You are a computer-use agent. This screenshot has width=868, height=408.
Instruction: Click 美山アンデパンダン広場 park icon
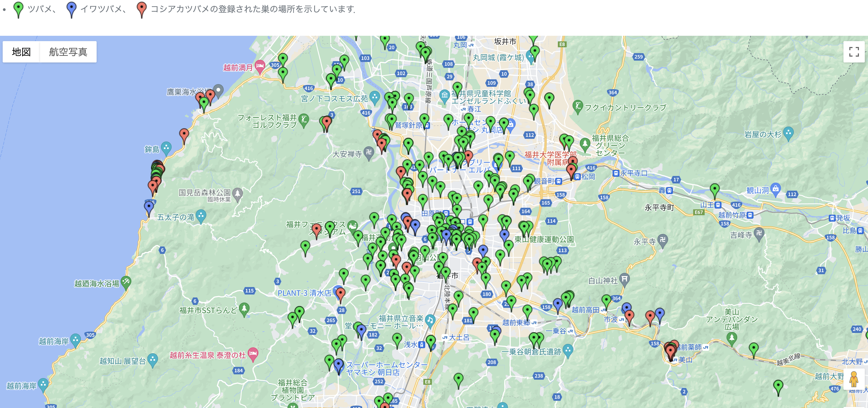732,339
